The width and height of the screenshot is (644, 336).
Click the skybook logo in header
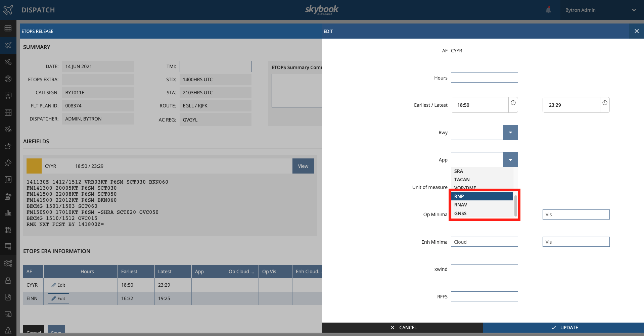tap(322, 10)
